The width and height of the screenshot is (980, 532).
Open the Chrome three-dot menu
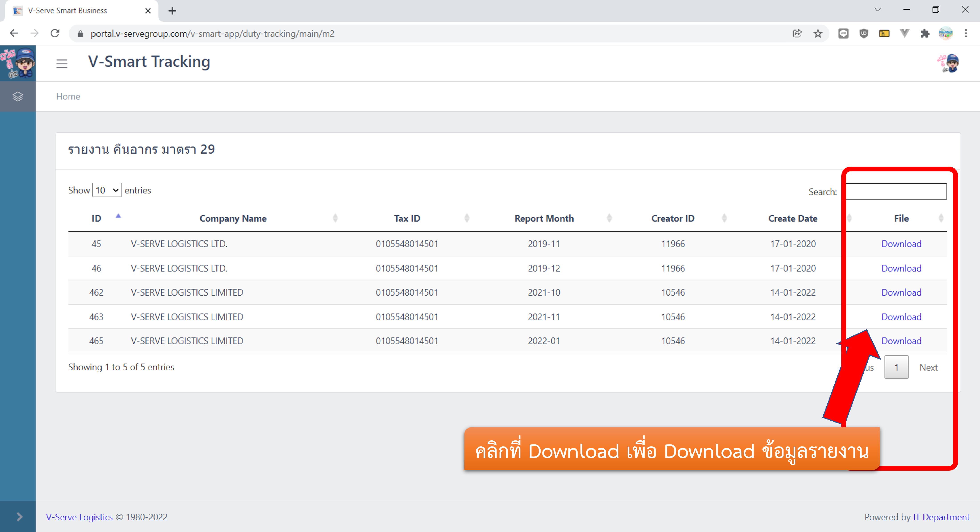click(966, 33)
